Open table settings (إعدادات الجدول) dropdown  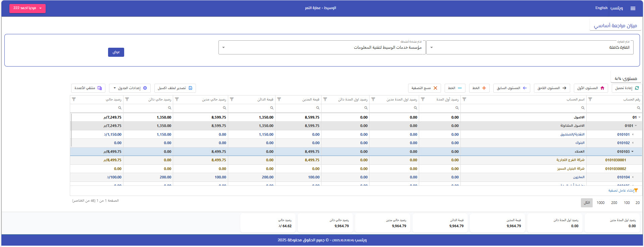[130, 88]
